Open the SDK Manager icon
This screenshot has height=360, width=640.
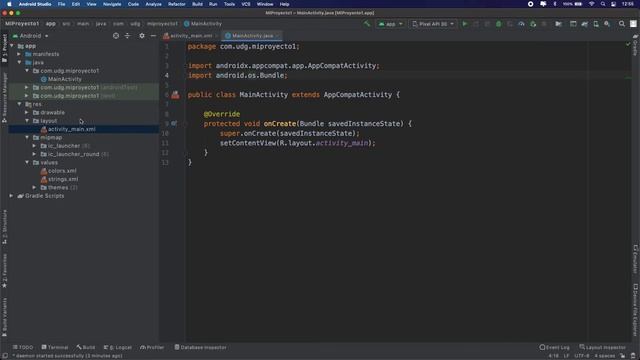(x=607, y=24)
